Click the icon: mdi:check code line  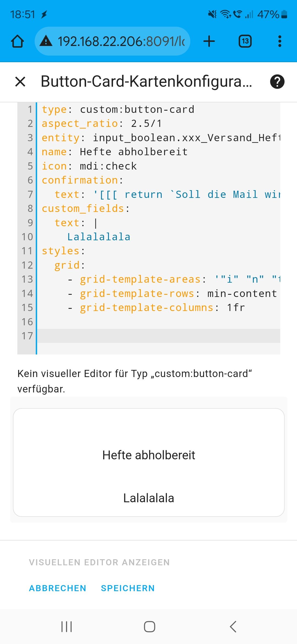(x=108, y=166)
